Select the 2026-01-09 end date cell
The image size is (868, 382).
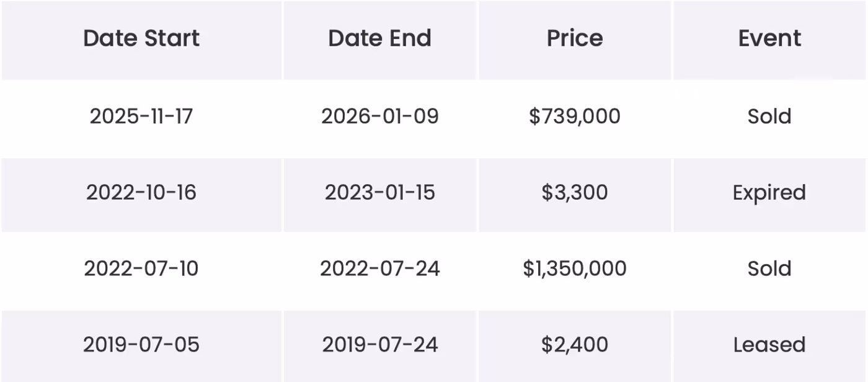coord(379,116)
